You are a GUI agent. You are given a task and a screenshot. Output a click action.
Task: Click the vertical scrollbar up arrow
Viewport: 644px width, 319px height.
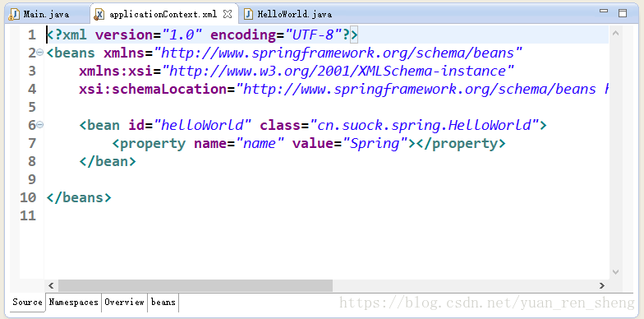pyautogui.click(x=615, y=33)
